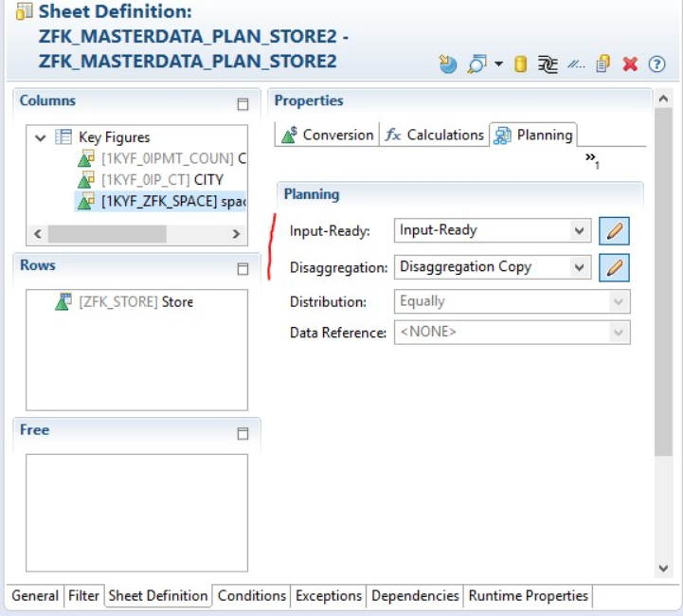Maximize the Columns panel

point(243,104)
